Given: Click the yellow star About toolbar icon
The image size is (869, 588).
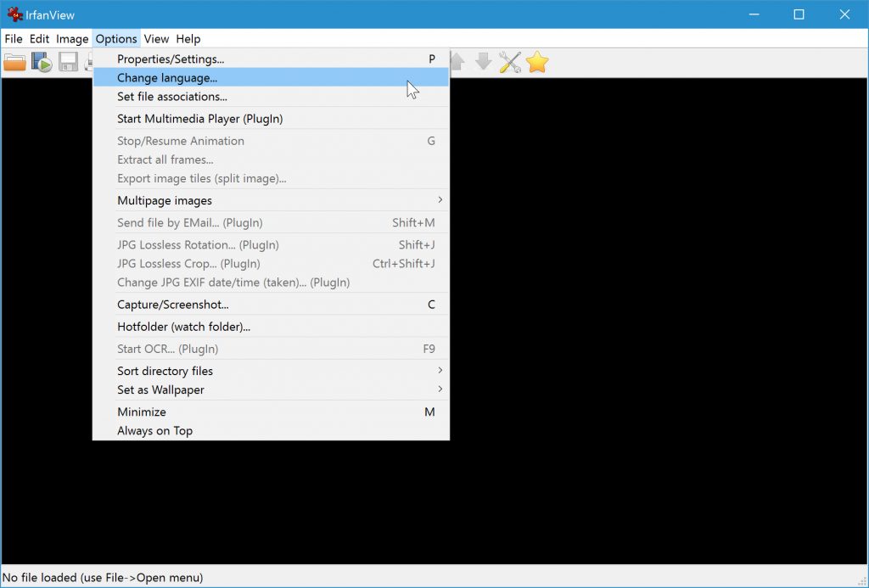Looking at the screenshot, I should [536, 61].
